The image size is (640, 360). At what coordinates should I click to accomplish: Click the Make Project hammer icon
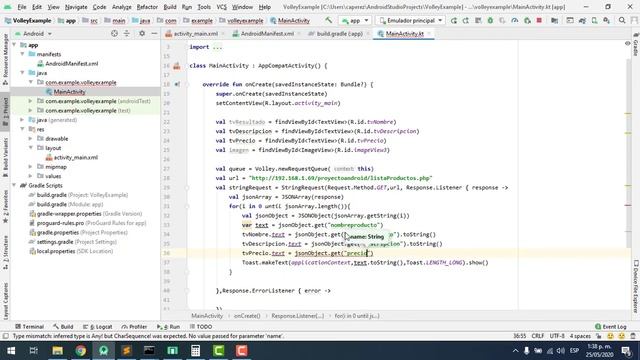tap(329, 20)
